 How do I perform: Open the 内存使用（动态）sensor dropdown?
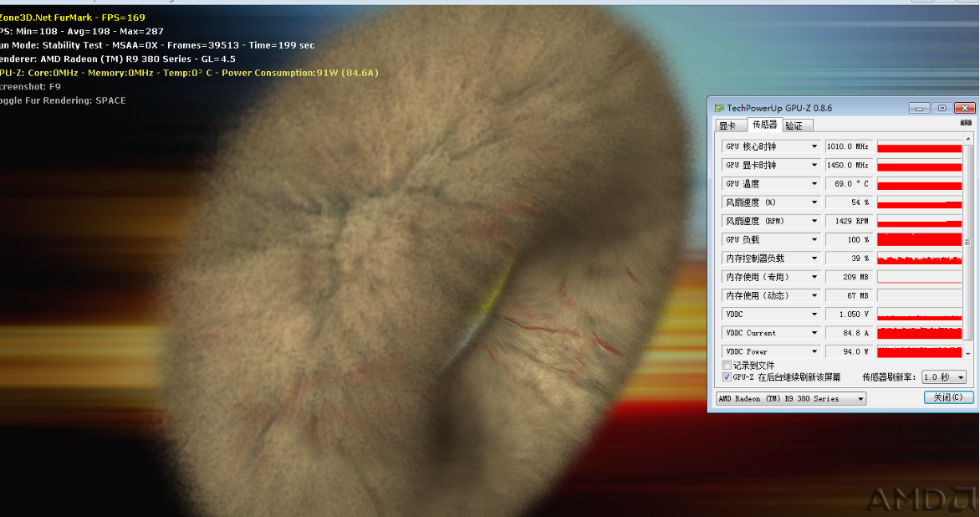pyautogui.click(x=814, y=295)
